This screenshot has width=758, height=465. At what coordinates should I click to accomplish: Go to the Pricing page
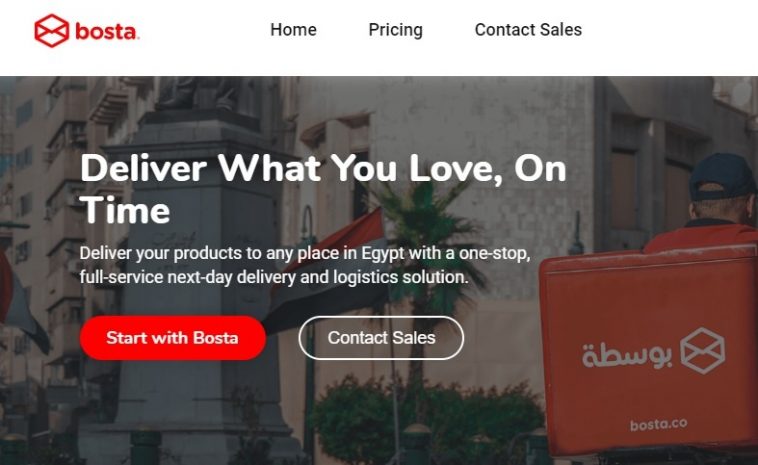[x=395, y=30]
